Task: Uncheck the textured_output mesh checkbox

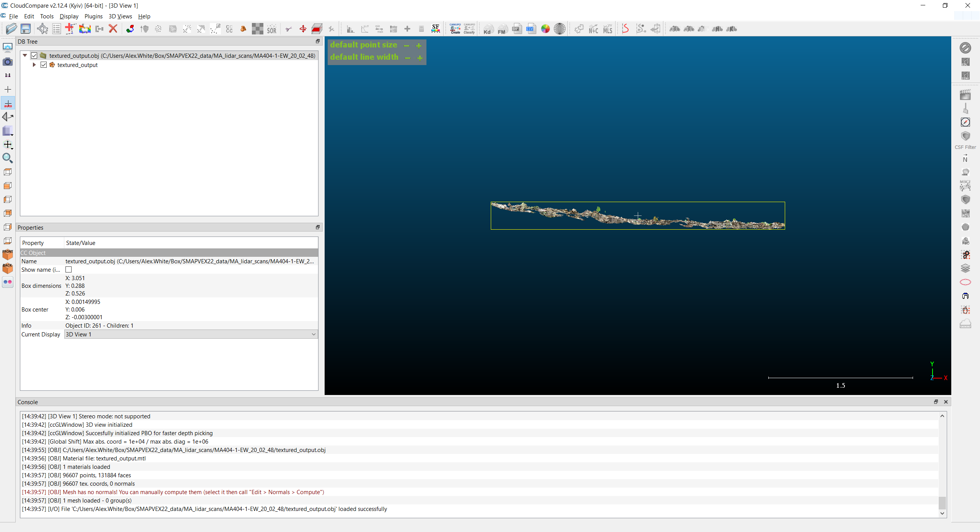Action: pos(44,65)
